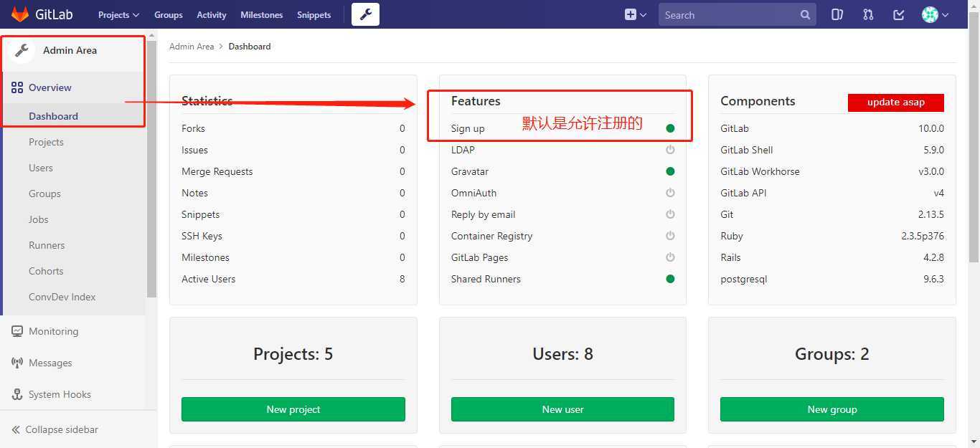Viewport: 980px width, 448px height.
Task: Click the LDAP disabled power icon
Action: [670, 150]
